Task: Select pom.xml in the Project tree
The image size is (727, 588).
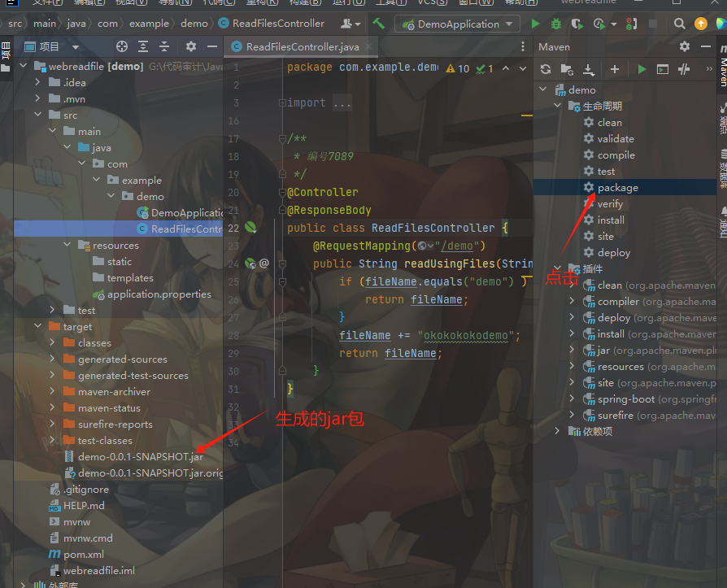Action: pyautogui.click(x=84, y=554)
